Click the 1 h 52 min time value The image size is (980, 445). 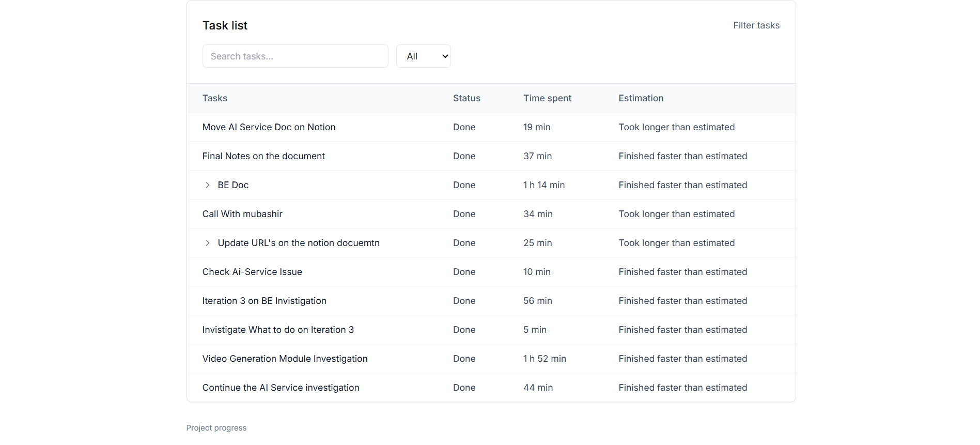click(x=545, y=359)
